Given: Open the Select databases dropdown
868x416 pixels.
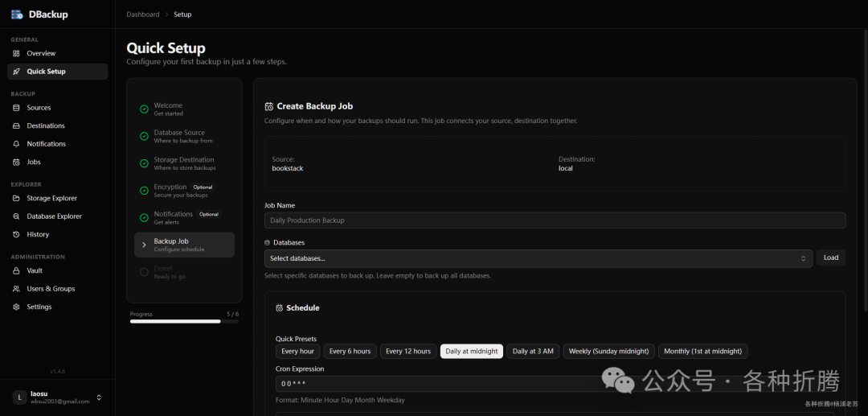Looking at the screenshot, I should click(x=538, y=258).
